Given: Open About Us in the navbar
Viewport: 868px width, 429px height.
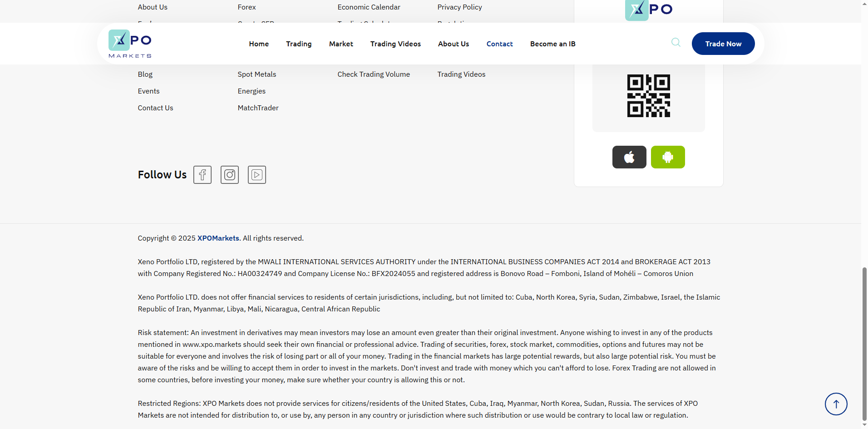Looking at the screenshot, I should pos(454,44).
